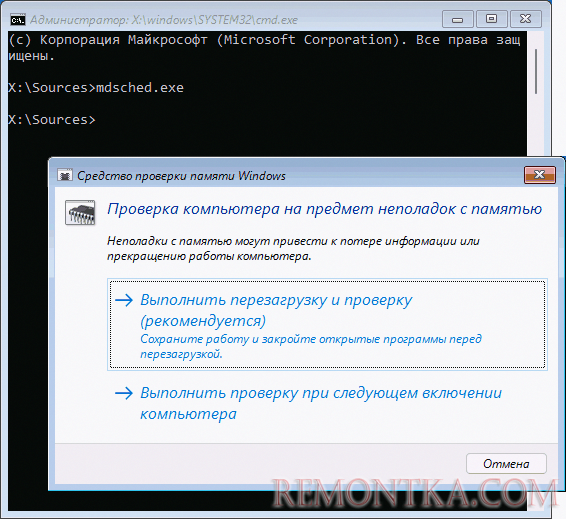Click the cmd.exe vertical scrollbar thumb

coord(536,71)
